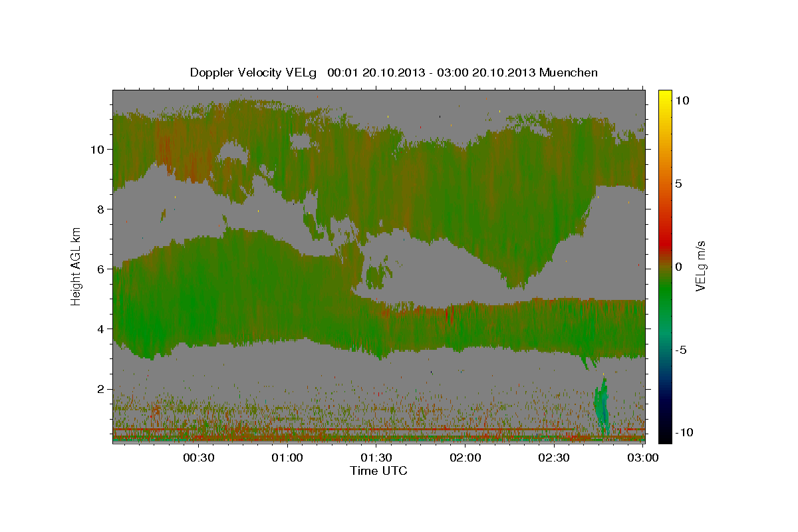Click the plot title 'Doppler Velocity VELg'
Viewport: 798px width, 532px height.
[x=253, y=72]
